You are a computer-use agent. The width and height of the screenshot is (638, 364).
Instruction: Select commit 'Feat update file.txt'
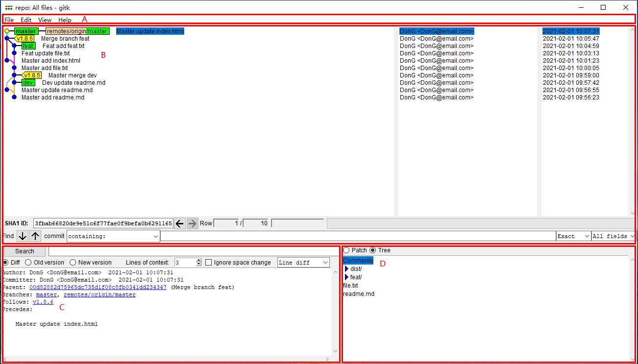pyautogui.click(x=46, y=53)
